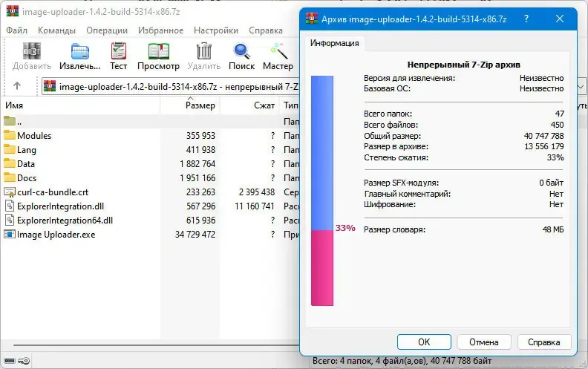Screen dimensions: 588x369
Task: Click the Общий размер value 40 747 788
Action: coord(543,136)
